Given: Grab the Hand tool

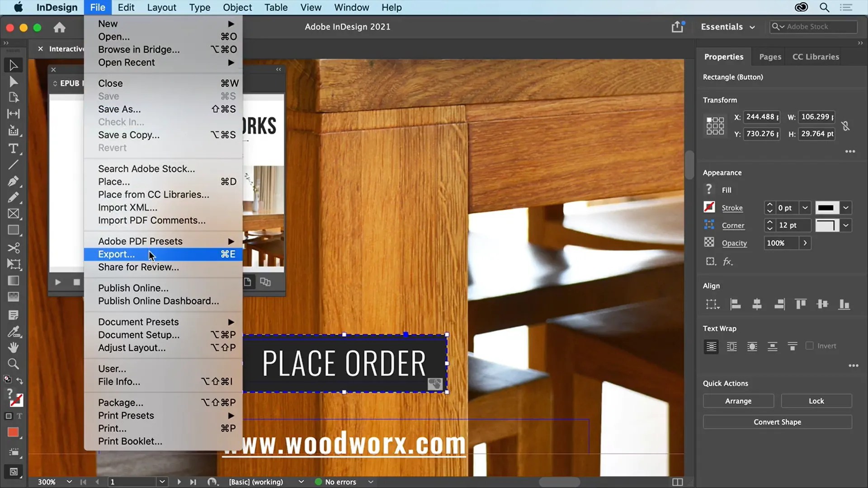Looking at the screenshot, I should 13,347.
